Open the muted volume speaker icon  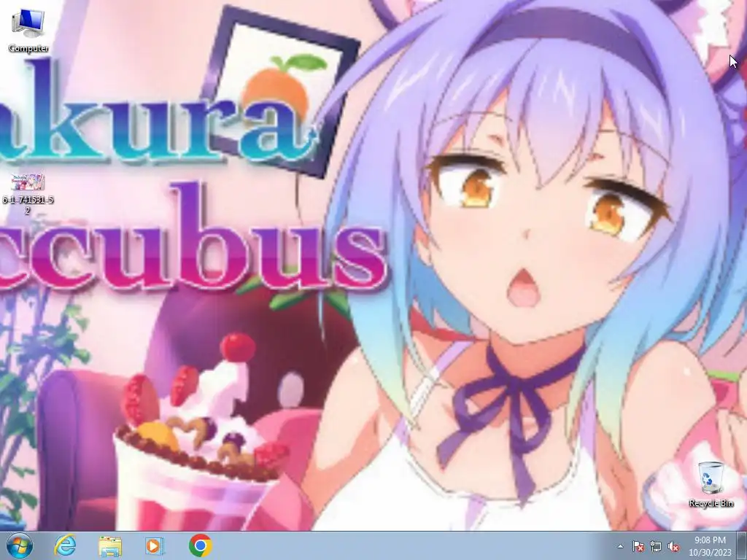[x=673, y=546]
